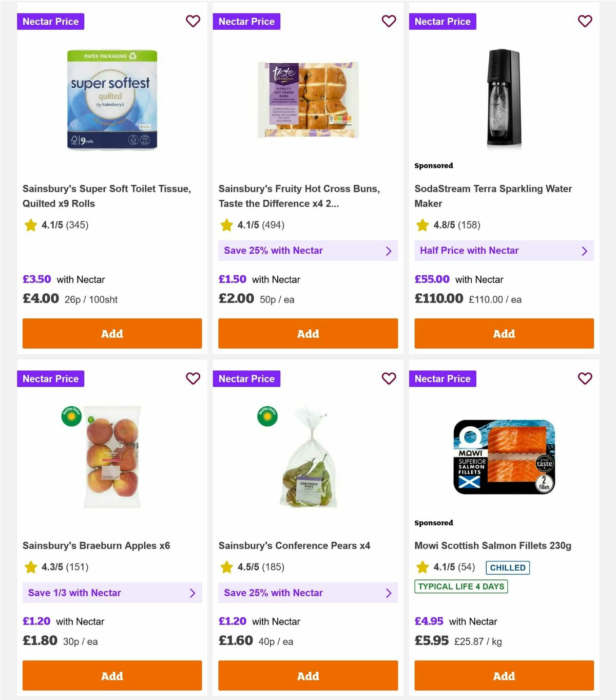Expand the Save 25% with Nectar offer chevron
The height and width of the screenshot is (700, 616).
[x=389, y=251]
